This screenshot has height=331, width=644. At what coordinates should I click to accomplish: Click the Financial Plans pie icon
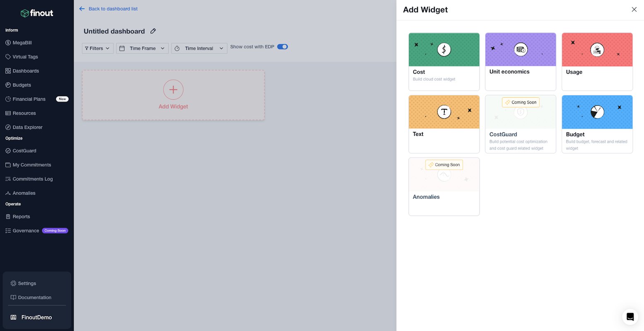(x=8, y=99)
